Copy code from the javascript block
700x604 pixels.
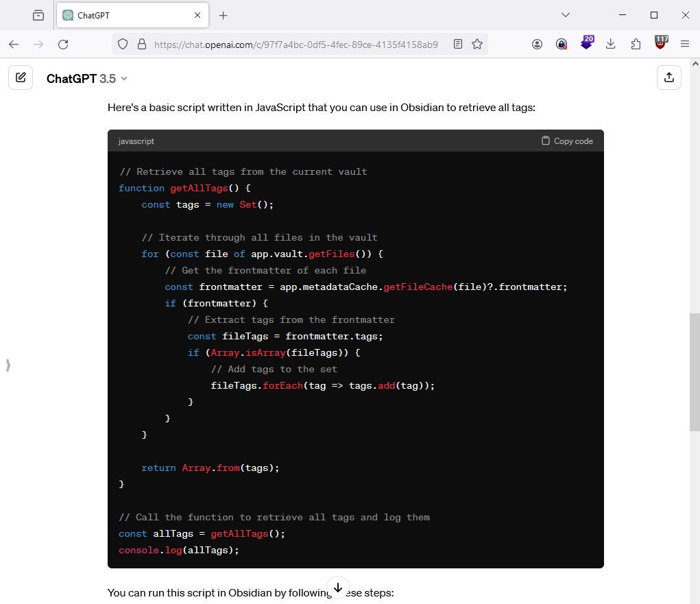coord(567,141)
